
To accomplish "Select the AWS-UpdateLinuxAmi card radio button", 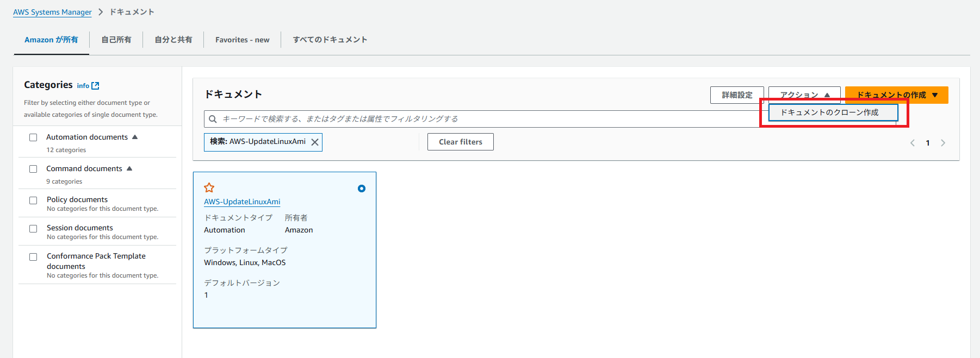I will pos(362,189).
